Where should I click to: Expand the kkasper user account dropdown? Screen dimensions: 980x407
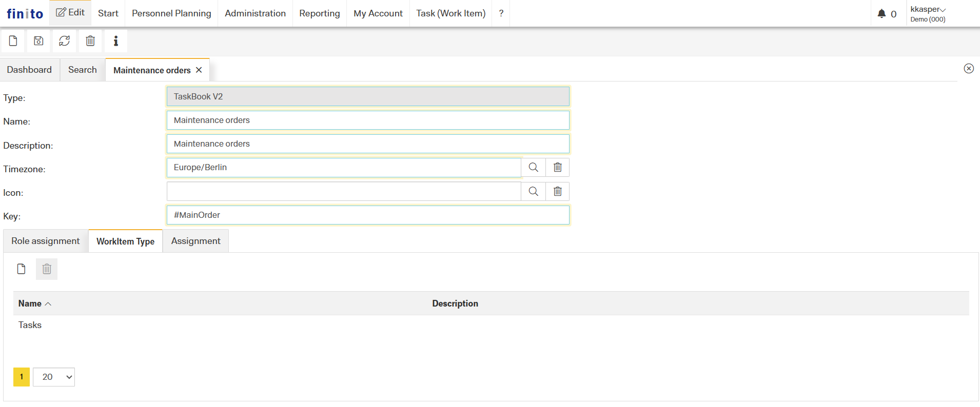[x=928, y=10]
